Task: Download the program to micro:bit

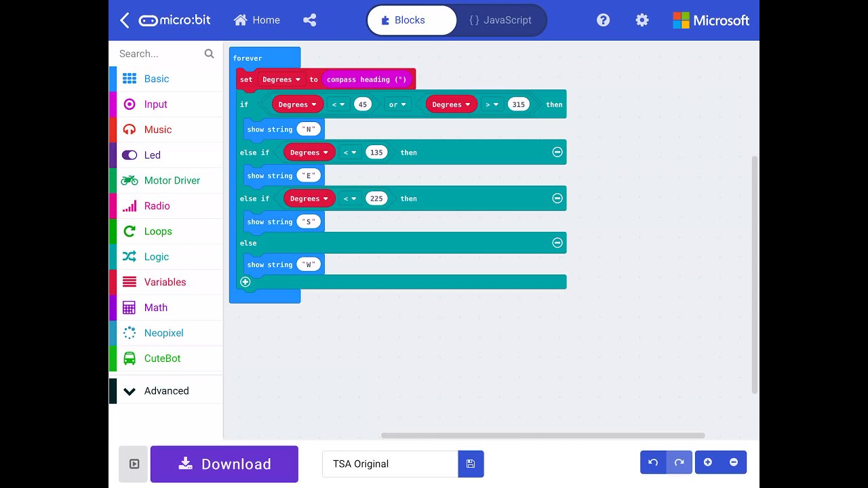Action: pyautogui.click(x=224, y=464)
